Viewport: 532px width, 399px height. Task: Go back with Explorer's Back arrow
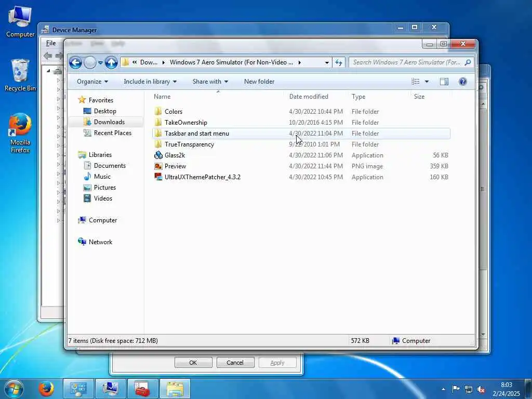tap(75, 62)
